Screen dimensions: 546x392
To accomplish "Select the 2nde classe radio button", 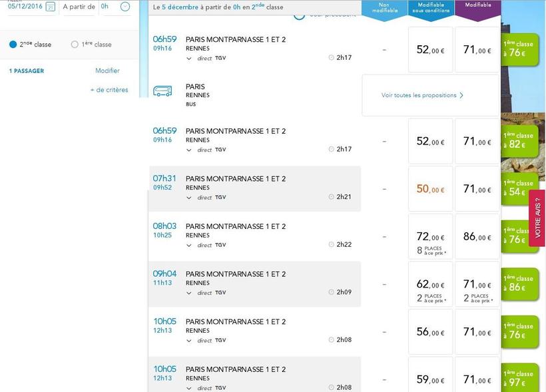I will [13, 45].
